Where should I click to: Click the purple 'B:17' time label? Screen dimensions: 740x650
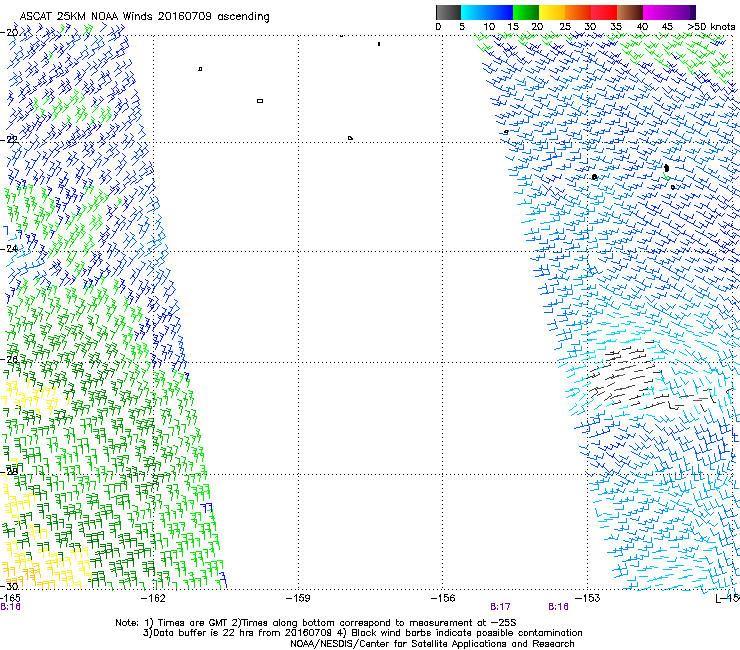(500, 607)
